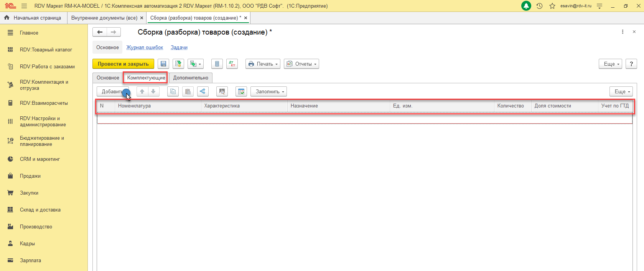Image resolution: width=644 pixels, height=271 pixels.
Task: Click the Номенклатура column header
Action: (158, 106)
